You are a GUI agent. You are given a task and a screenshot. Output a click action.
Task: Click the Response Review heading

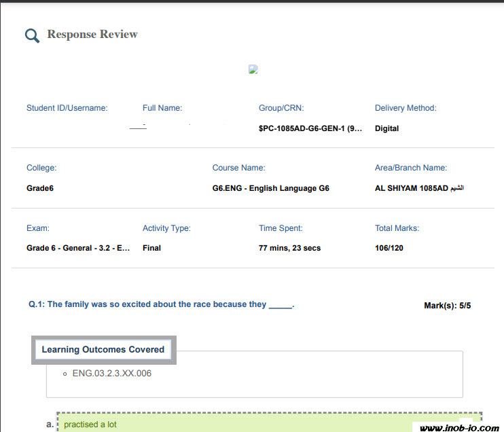tap(92, 35)
